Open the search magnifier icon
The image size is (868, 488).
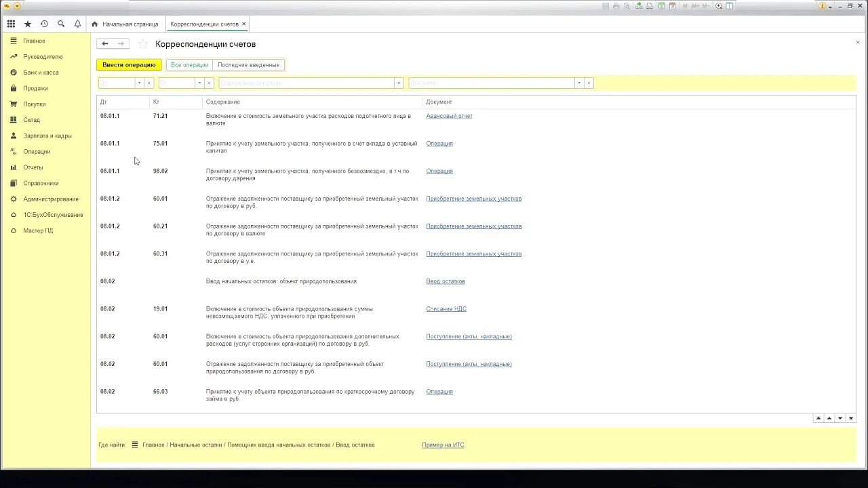point(61,24)
